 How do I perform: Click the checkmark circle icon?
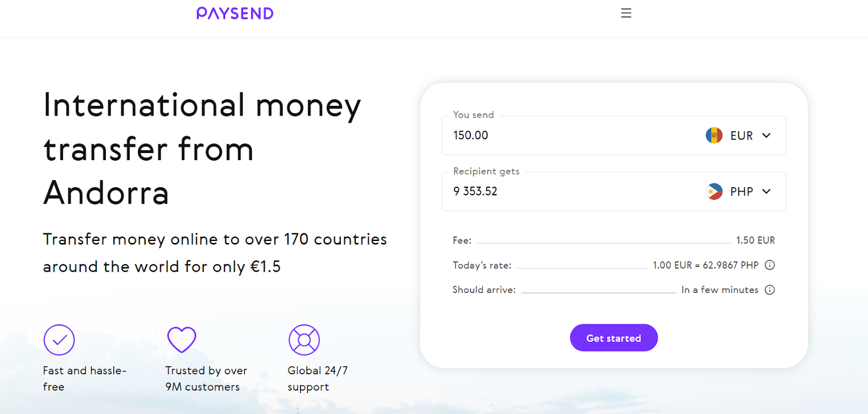pyautogui.click(x=59, y=340)
